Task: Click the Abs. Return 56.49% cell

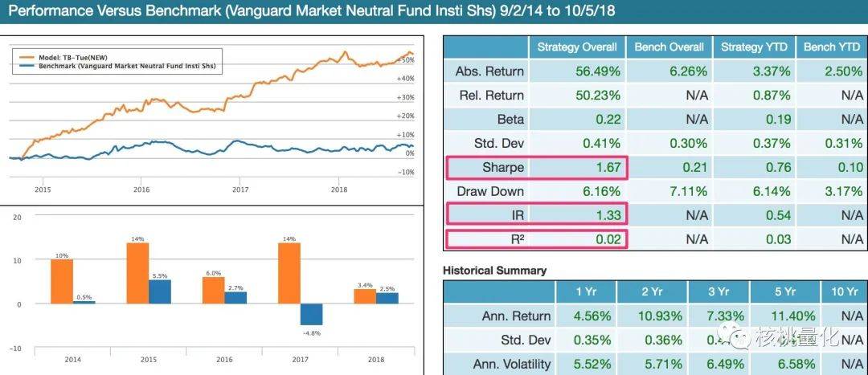Action: pyautogui.click(x=578, y=71)
